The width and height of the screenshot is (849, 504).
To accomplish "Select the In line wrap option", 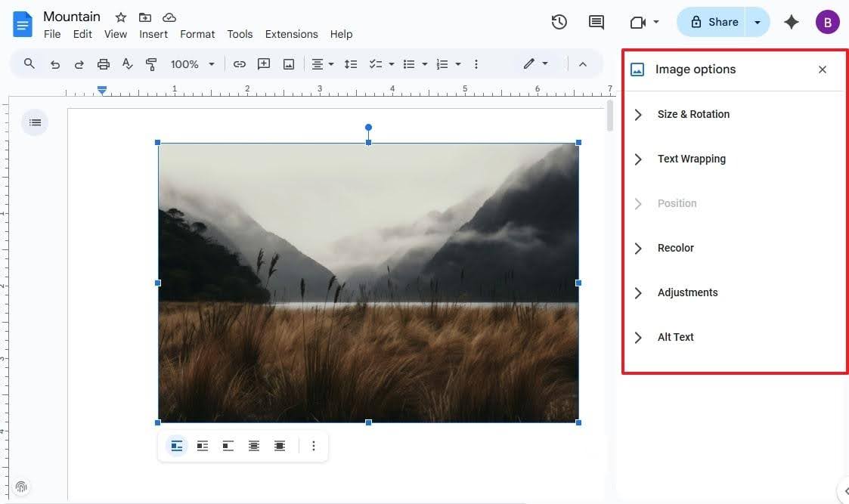I will click(176, 446).
